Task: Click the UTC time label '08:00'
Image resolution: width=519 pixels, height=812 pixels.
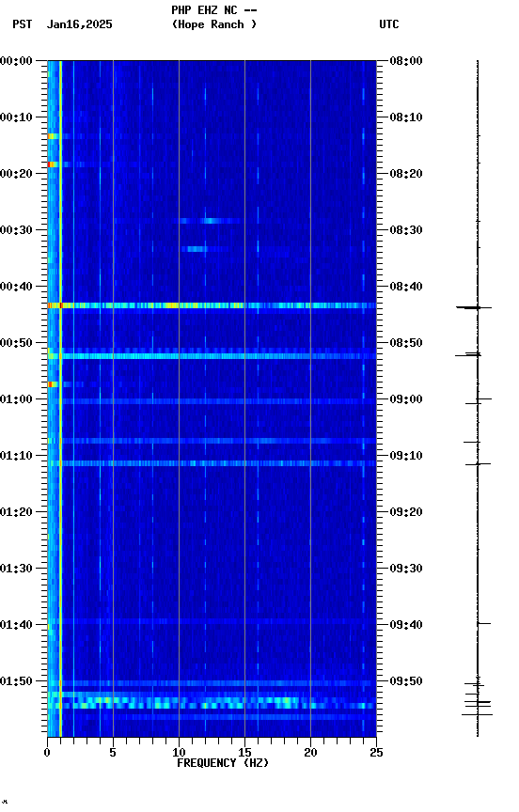Action: [x=406, y=61]
